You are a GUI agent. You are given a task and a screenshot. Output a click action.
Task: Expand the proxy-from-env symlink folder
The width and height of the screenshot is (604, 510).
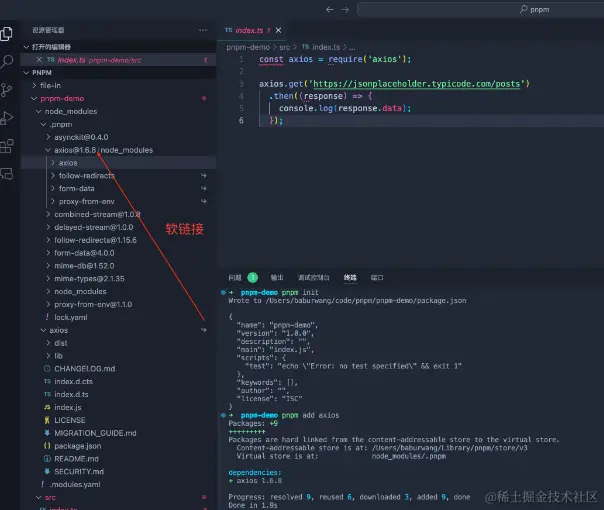118,201
